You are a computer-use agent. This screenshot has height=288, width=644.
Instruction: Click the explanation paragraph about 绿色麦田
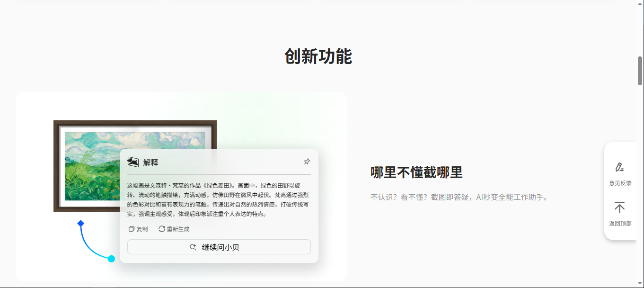click(x=218, y=199)
